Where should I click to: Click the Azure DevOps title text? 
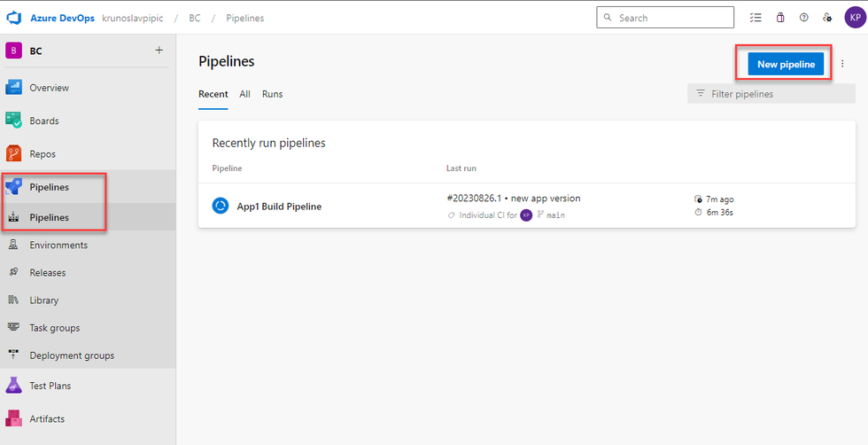64,18
